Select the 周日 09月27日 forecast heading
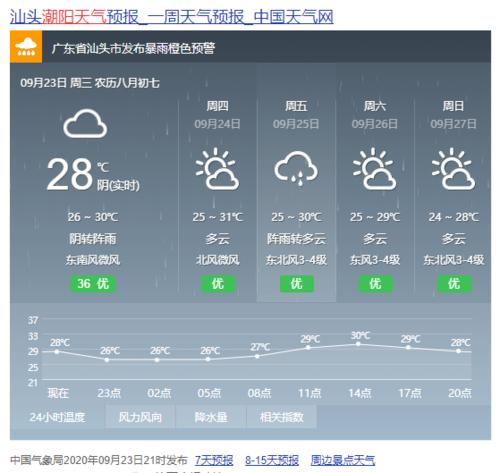 (x=453, y=115)
